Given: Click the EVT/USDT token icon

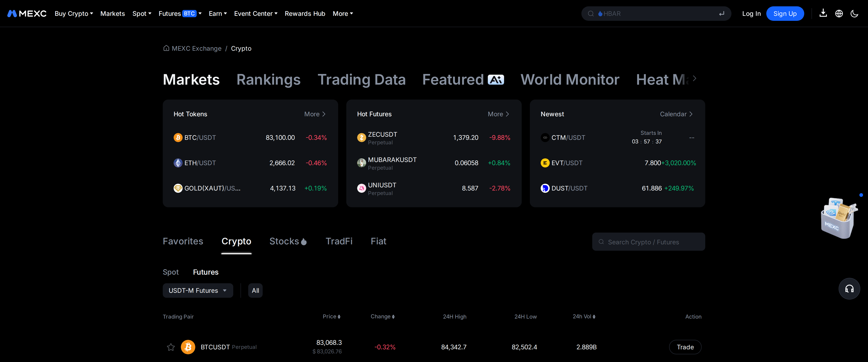Looking at the screenshot, I should (545, 163).
